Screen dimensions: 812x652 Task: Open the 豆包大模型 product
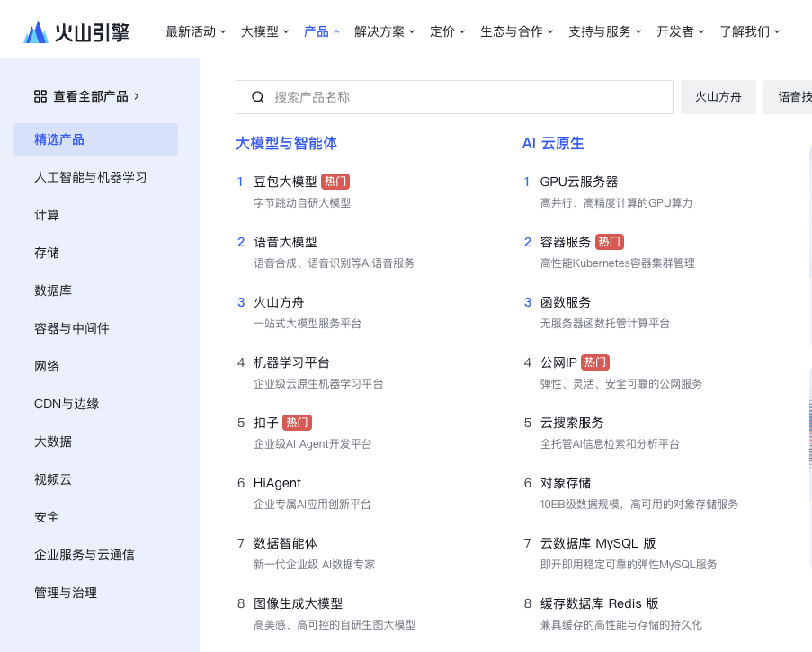click(x=285, y=182)
